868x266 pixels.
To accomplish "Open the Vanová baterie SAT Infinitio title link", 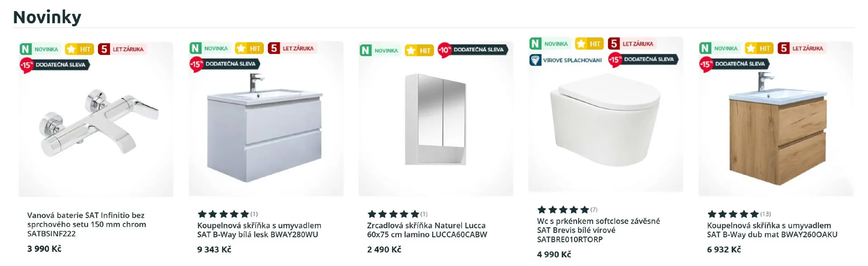I will point(86,224).
